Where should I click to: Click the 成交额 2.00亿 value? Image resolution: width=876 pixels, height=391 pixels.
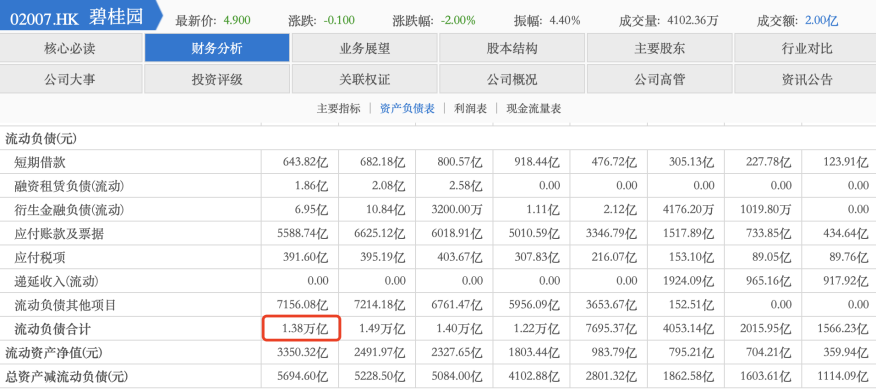821,21
